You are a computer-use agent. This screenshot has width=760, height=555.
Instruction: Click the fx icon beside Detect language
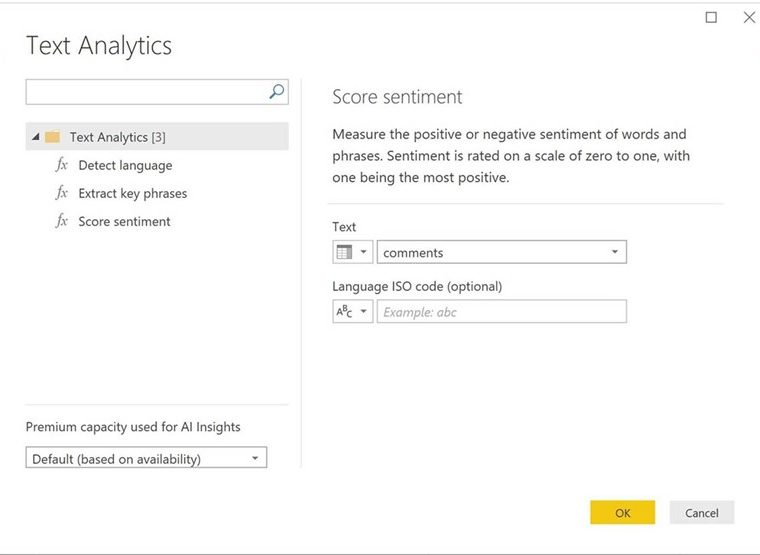[x=62, y=165]
